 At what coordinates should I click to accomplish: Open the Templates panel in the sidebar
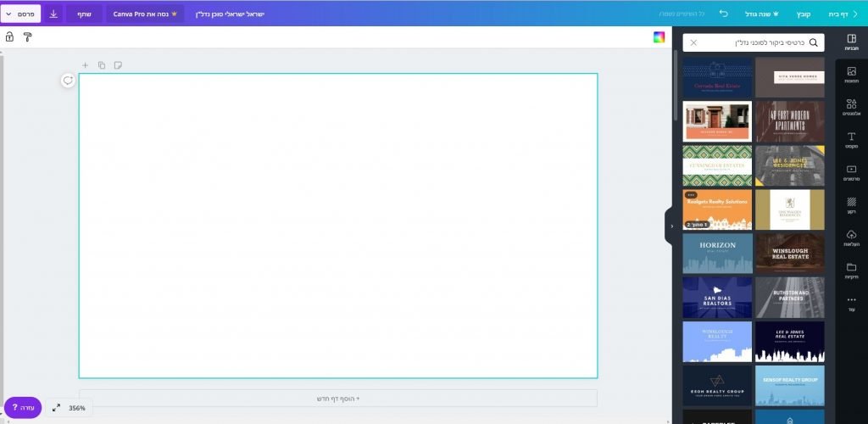tap(851, 42)
